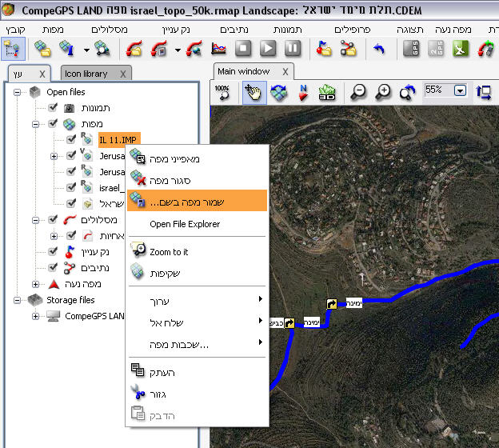Select 'Zoom to it' in context menu

tap(169, 252)
